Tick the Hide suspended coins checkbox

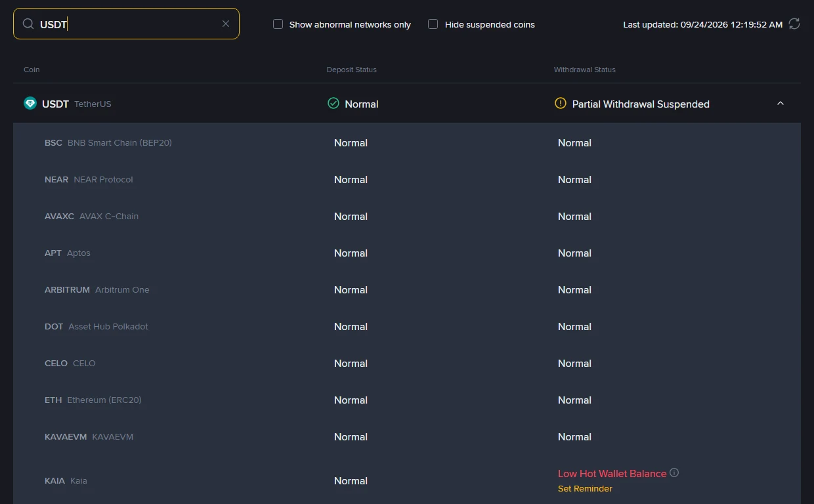433,24
